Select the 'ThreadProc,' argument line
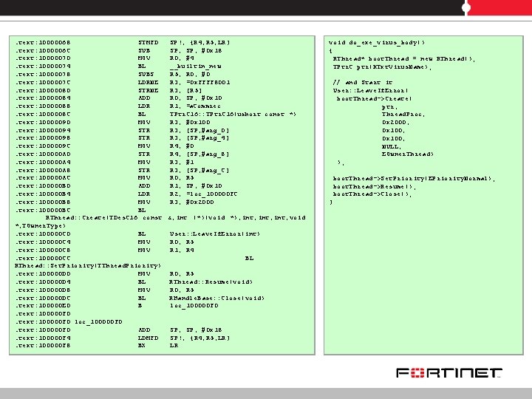The height and width of the screenshot is (399, 532). [x=403, y=115]
